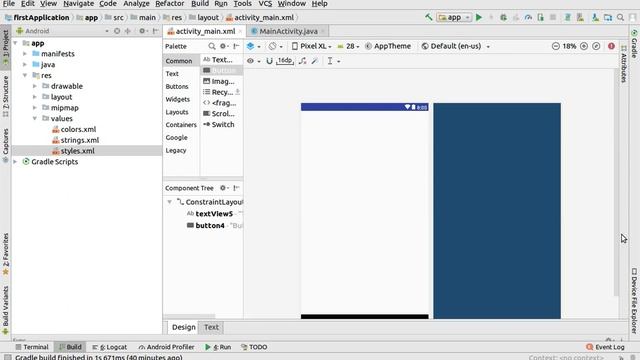Switch to the Text editor tab
640x360 pixels.
tap(211, 327)
